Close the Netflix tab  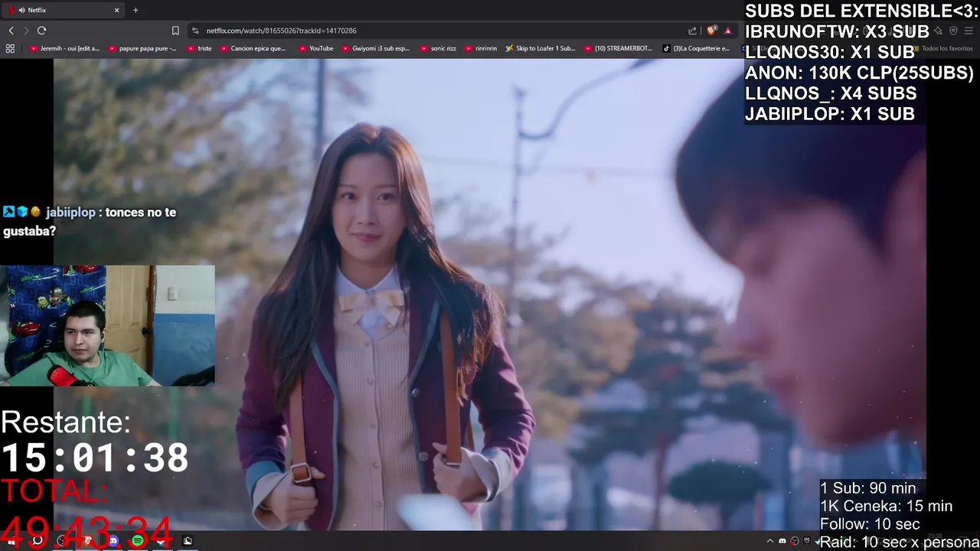[116, 10]
